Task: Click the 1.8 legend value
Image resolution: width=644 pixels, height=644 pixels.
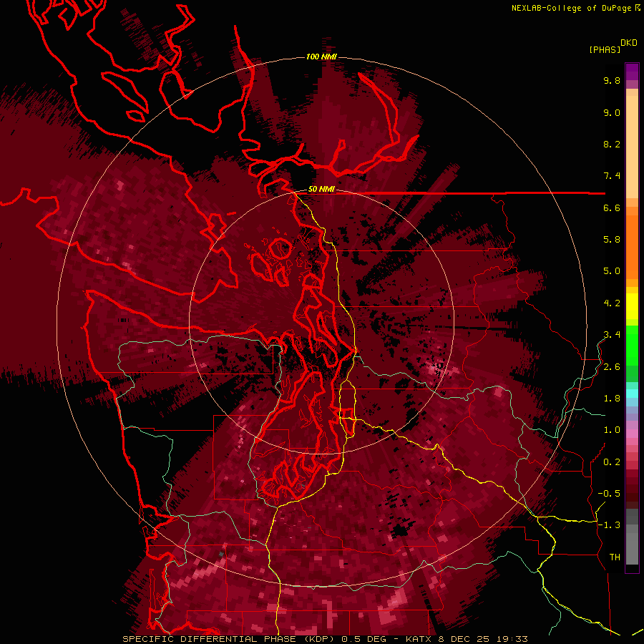Action: coord(612,399)
